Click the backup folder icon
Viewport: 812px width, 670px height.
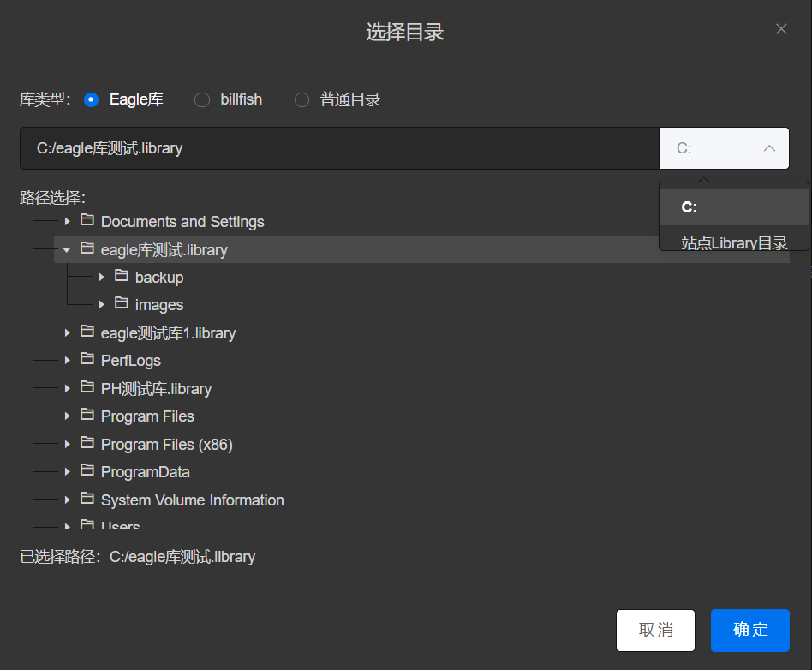(121, 276)
